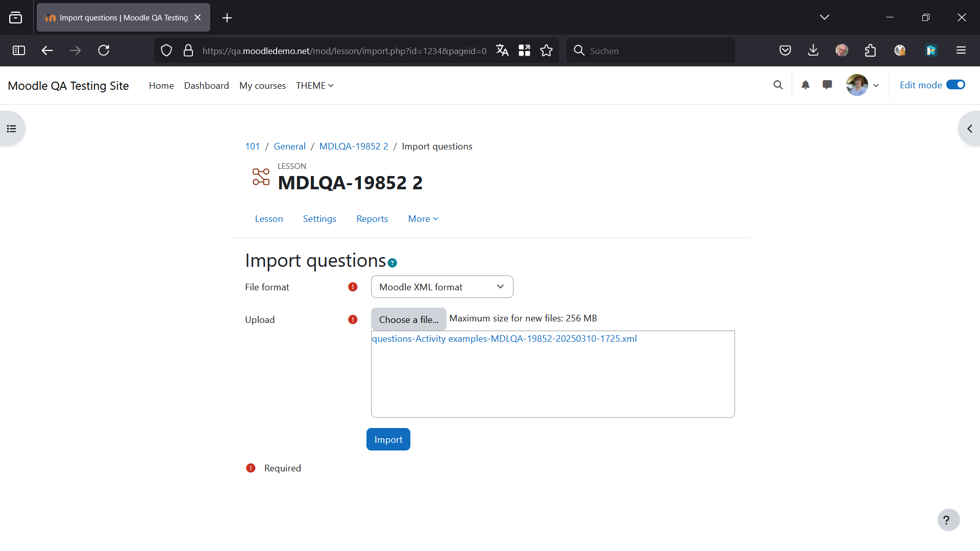Switch to the Settings tab

(320, 219)
